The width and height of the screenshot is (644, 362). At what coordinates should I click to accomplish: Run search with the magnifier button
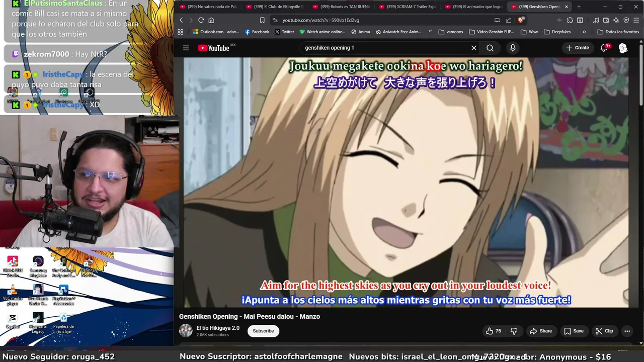[x=490, y=48]
